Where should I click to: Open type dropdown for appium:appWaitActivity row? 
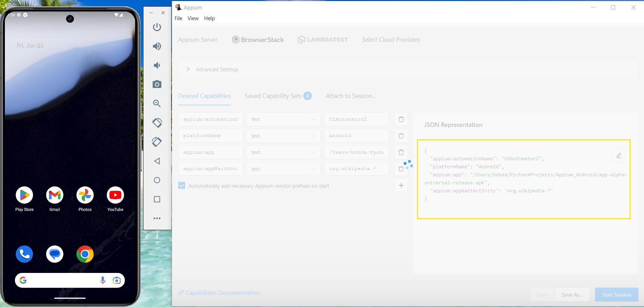pos(283,169)
